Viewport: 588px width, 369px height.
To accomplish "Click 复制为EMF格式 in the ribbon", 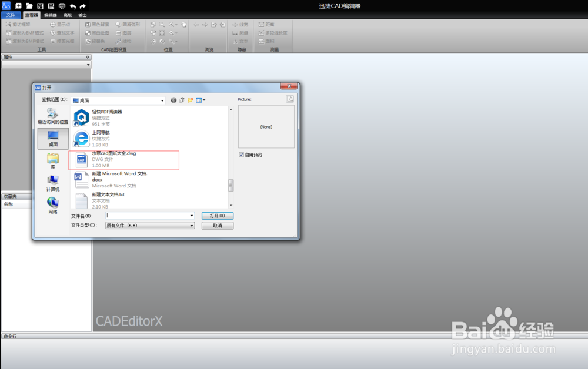I will 25,33.
